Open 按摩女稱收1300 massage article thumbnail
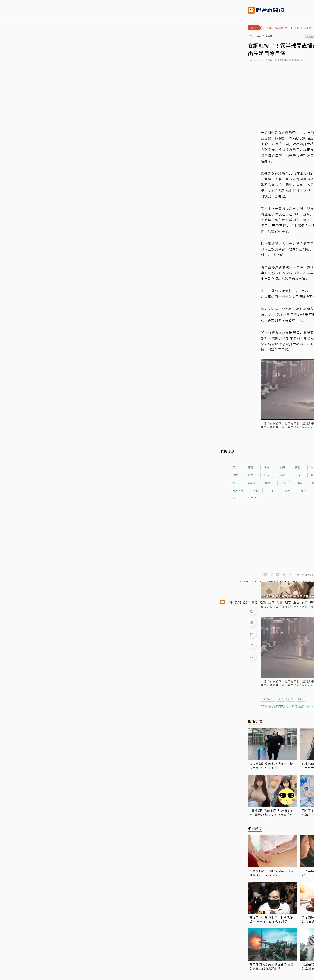Viewport: 314px width, 980px height. (272, 851)
